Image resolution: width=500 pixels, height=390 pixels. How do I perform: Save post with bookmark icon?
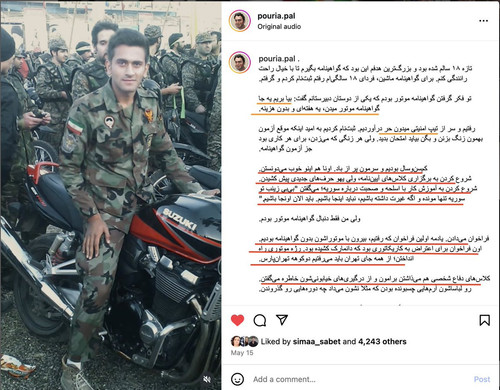pos(484,320)
